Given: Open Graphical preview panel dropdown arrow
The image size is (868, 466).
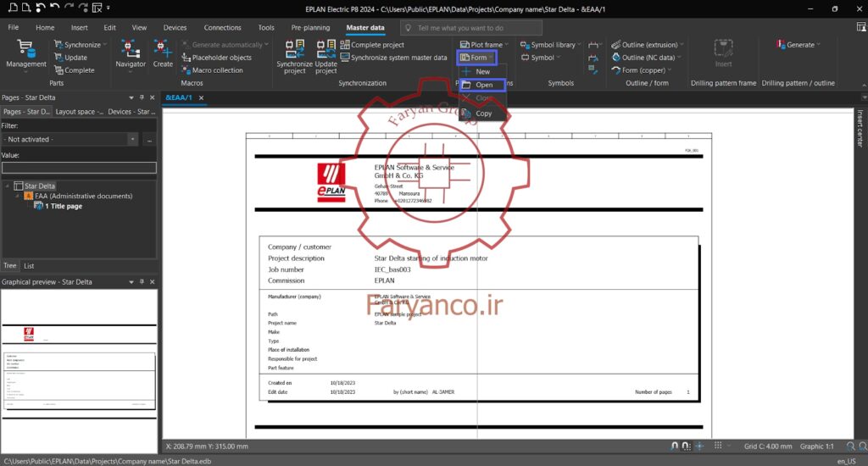Looking at the screenshot, I should pos(131,281).
